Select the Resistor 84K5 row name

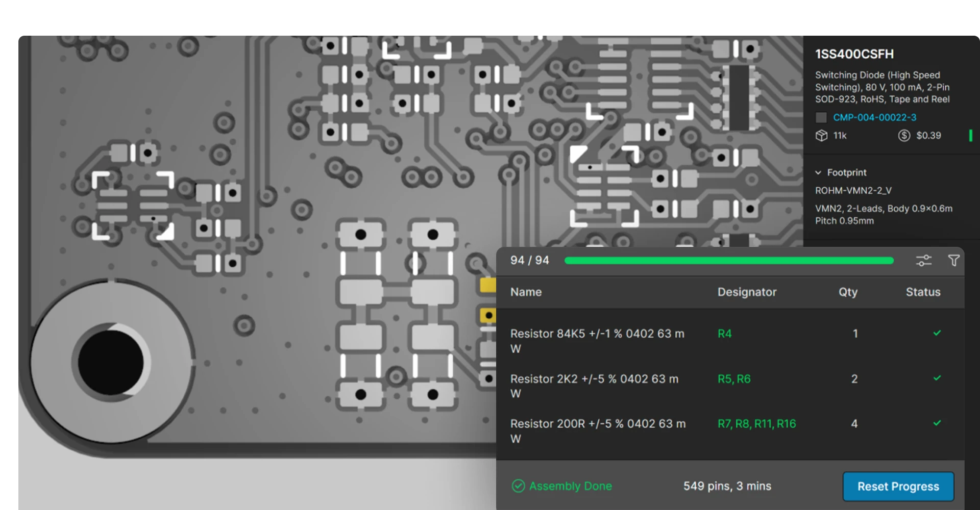tap(597, 341)
